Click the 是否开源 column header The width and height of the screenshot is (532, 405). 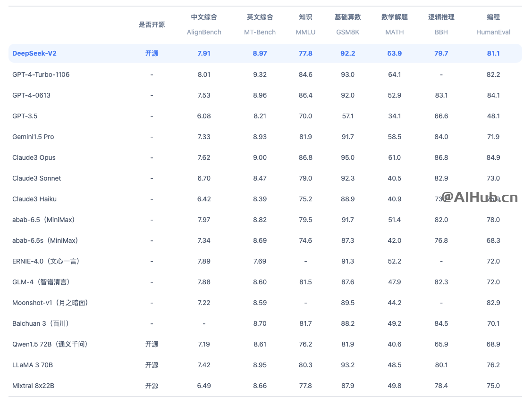(152, 25)
